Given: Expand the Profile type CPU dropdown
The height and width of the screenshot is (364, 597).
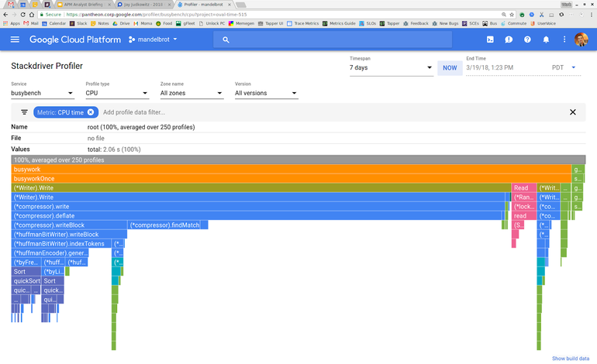Looking at the screenshot, I should [116, 93].
